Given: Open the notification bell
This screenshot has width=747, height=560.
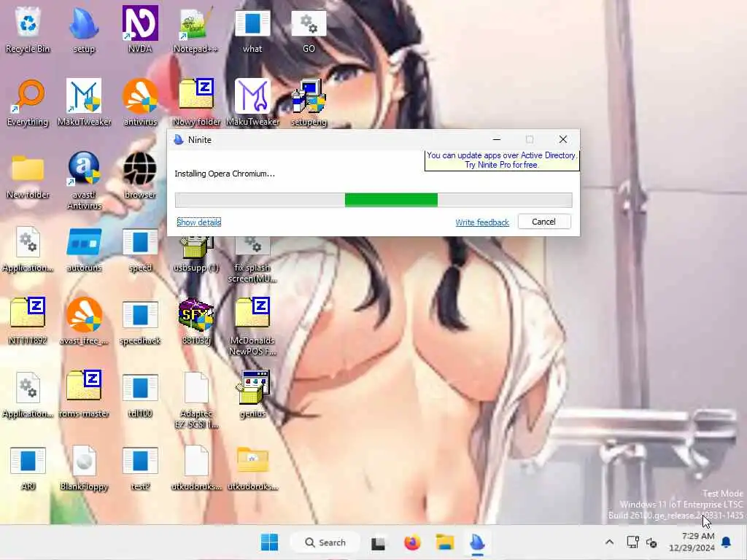Looking at the screenshot, I should click(727, 542).
